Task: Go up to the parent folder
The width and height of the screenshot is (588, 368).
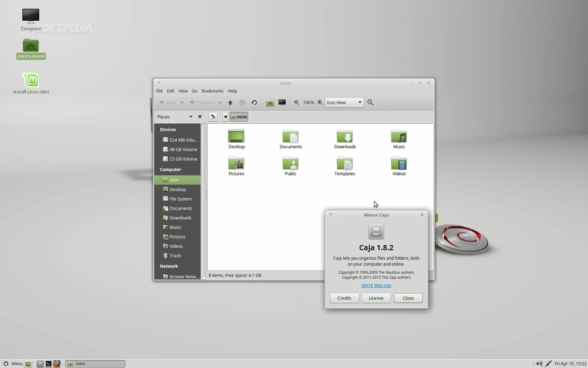Action: pos(230,103)
